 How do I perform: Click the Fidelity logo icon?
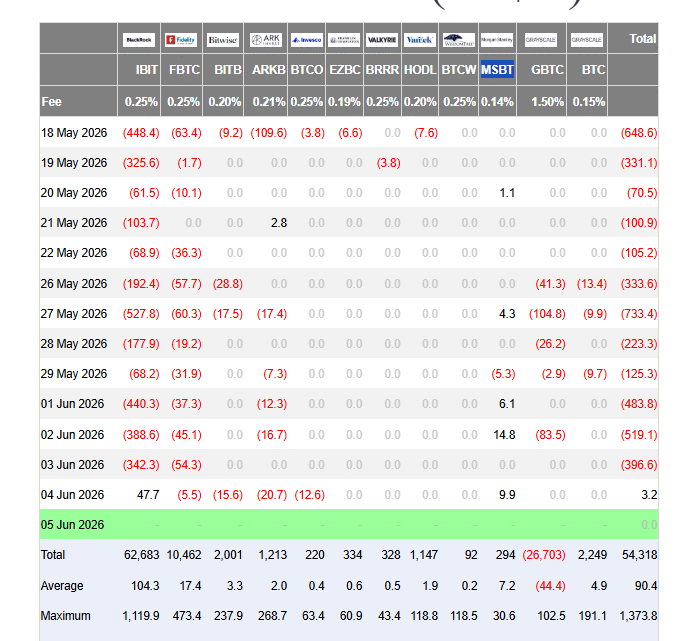pos(181,40)
